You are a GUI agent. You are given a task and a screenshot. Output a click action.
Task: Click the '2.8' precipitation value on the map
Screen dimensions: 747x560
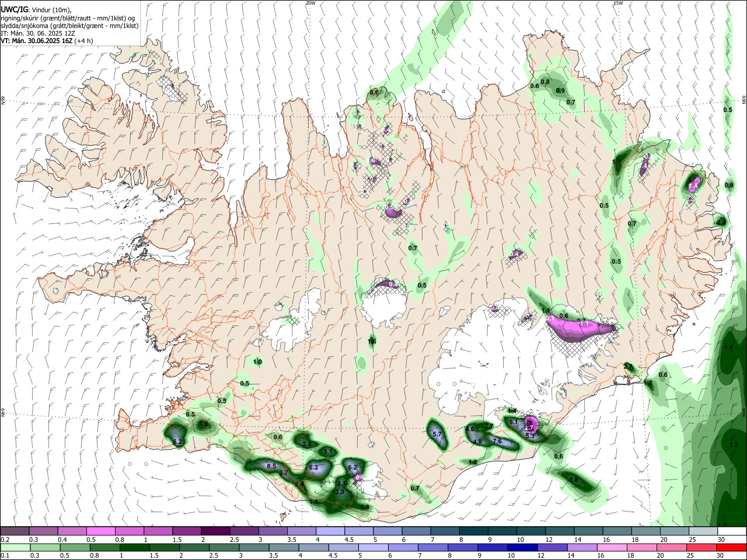pos(307,444)
